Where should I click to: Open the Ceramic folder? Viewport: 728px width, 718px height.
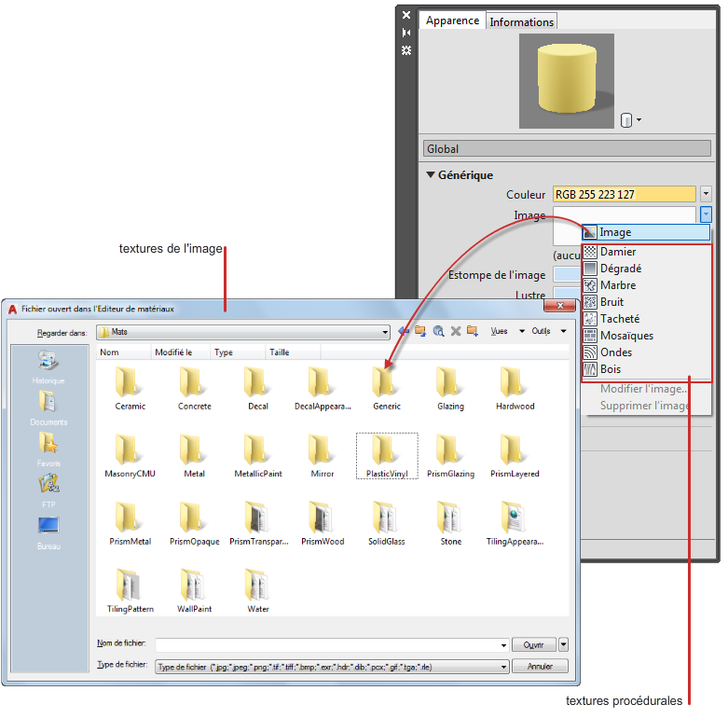click(130, 388)
